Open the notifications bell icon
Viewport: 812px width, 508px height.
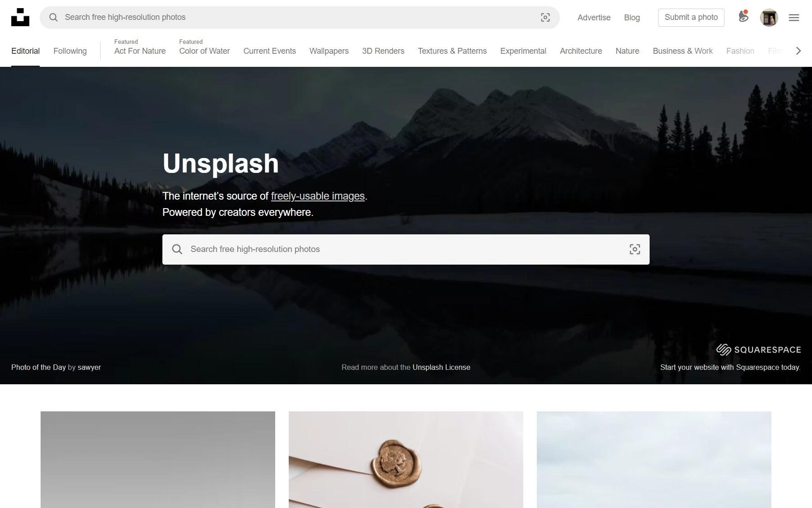(x=743, y=17)
